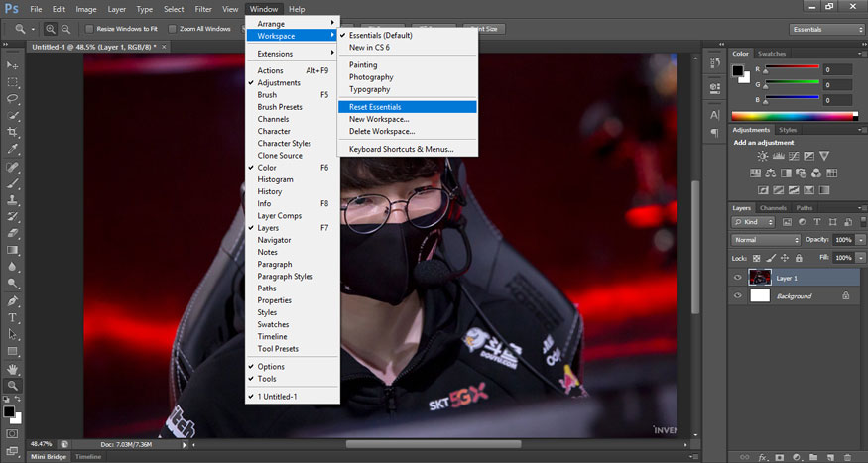Expand the Arrange submenu
Image resolution: width=868 pixels, height=463 pixels.
(x=293, y=24)
